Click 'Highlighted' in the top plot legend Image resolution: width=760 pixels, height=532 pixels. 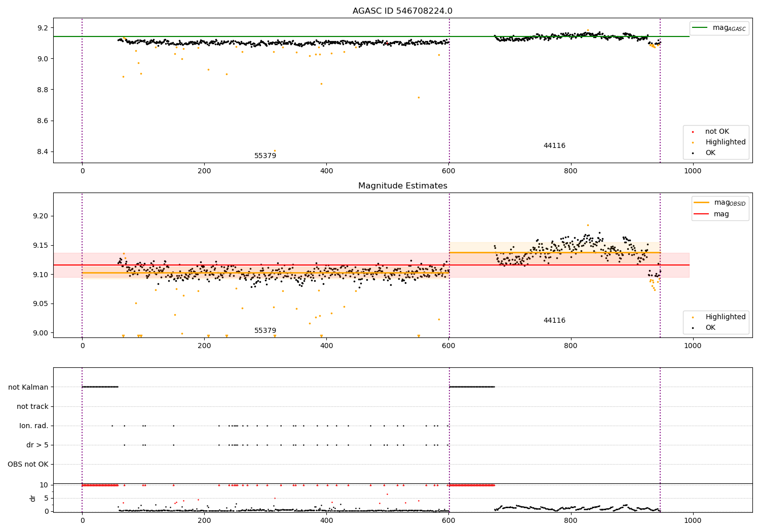[720, 142]
